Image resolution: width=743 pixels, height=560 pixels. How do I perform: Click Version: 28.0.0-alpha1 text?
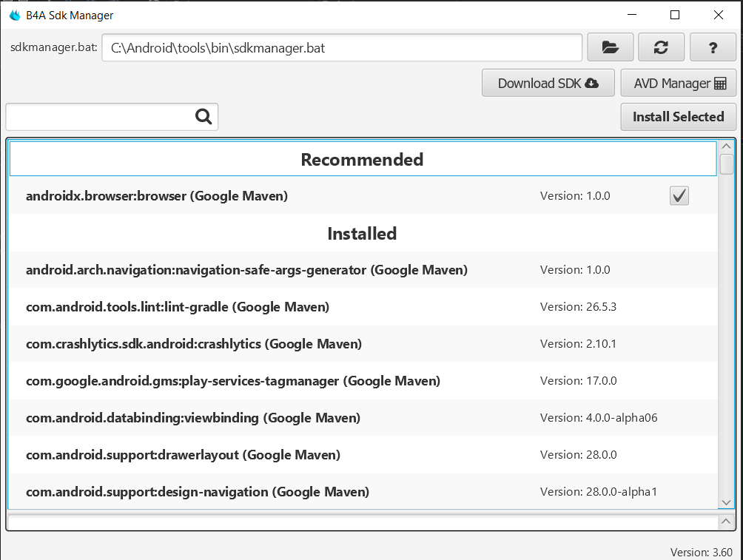point(599,491)
